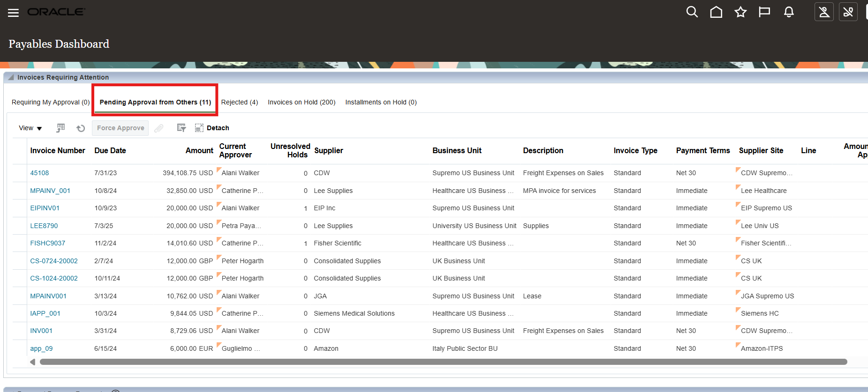
Task: Click the Freeze column toolbar icon
Action: point(60,128)
